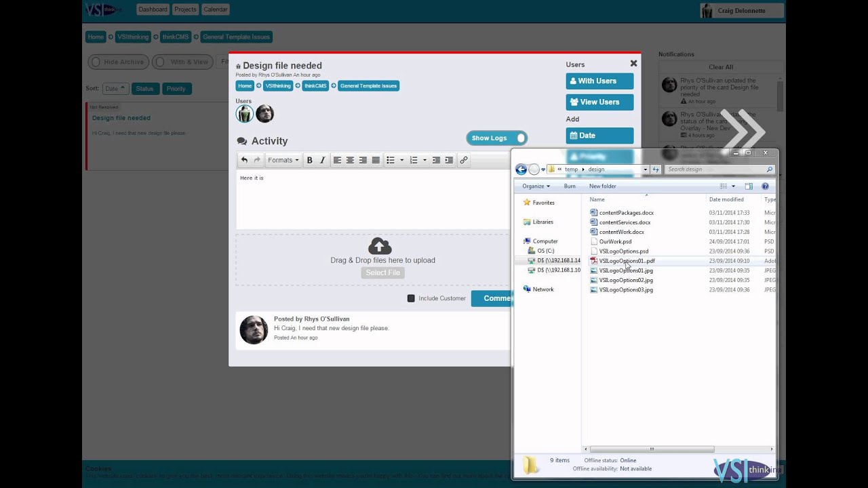
Task: Open the Formats dropdown in the editor
Action: point(283,160)
